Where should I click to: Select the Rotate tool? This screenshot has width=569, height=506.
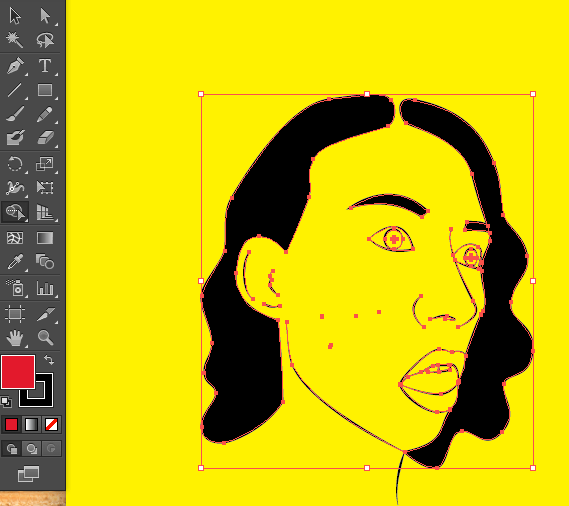pyautogui.click(x=15, y=164)
